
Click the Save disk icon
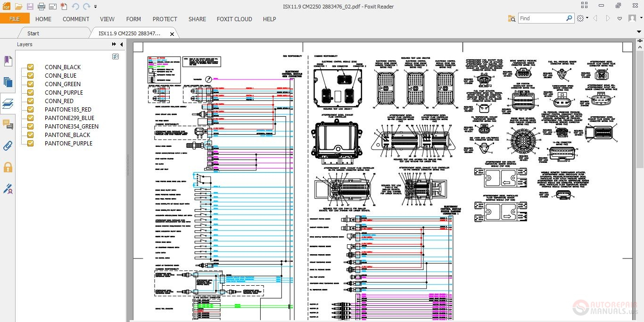click(x=30, y=7)
